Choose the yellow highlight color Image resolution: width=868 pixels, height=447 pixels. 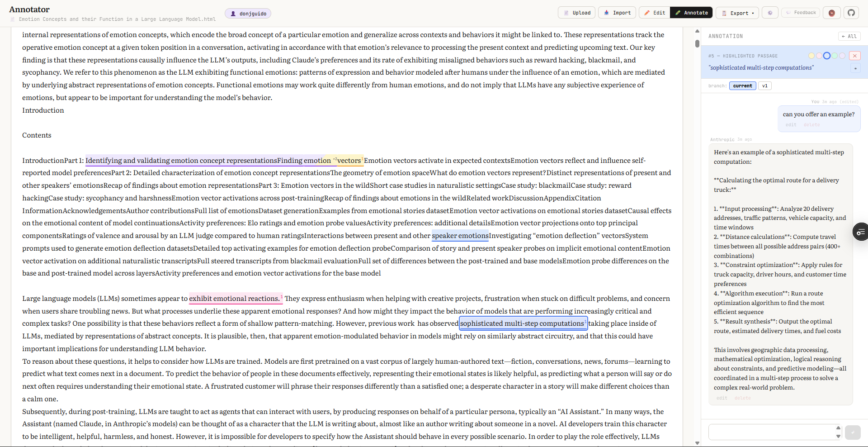pyautogui.click(x=811, y=56)
